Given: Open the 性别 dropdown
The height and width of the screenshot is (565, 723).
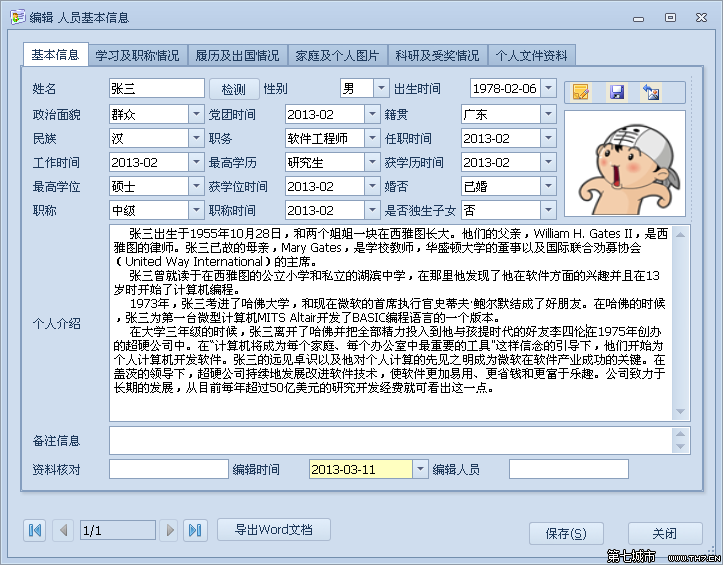Looking at the screenshot, I should point(381,88).
